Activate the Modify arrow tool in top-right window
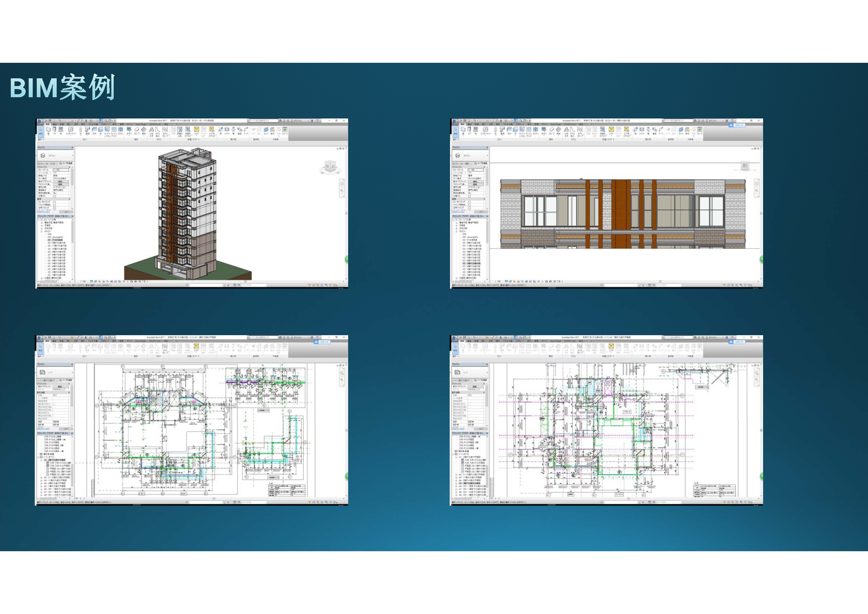This screenshot has height=614, width=868. 455,130
